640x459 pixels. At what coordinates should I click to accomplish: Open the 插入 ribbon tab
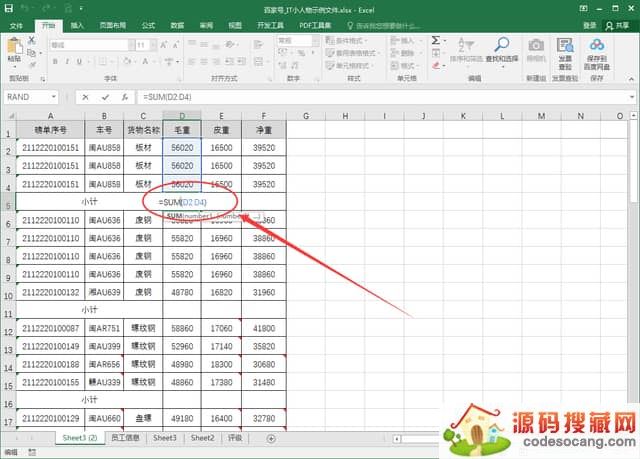click(x=77, y=25)
